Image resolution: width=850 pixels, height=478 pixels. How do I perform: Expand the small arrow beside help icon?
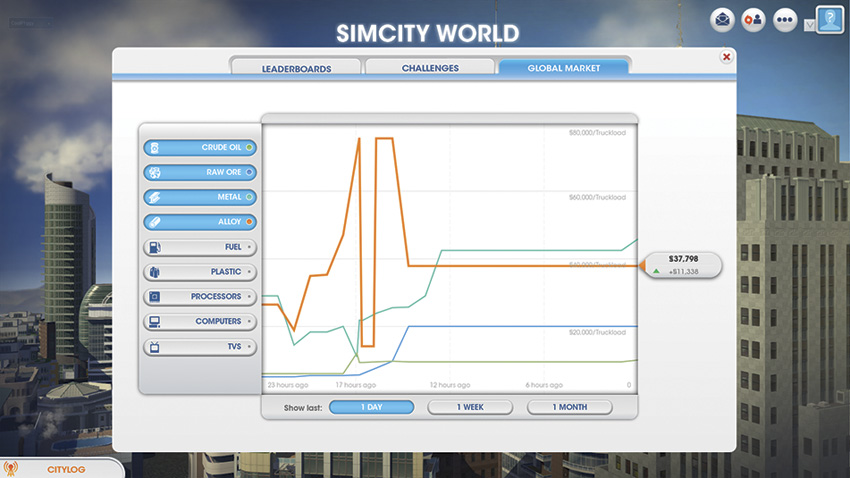point(809,25)
